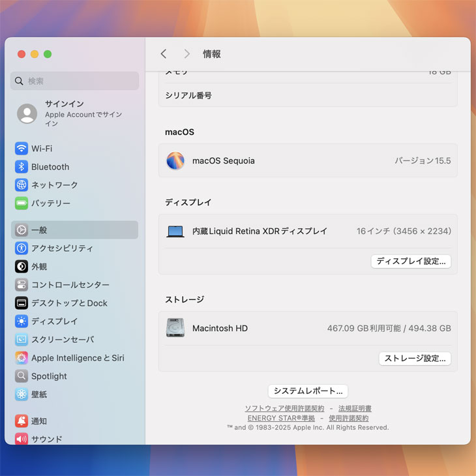The image size is (476, 476).
Task: Click the 外観 appearance icon
Action: [22, 266]
